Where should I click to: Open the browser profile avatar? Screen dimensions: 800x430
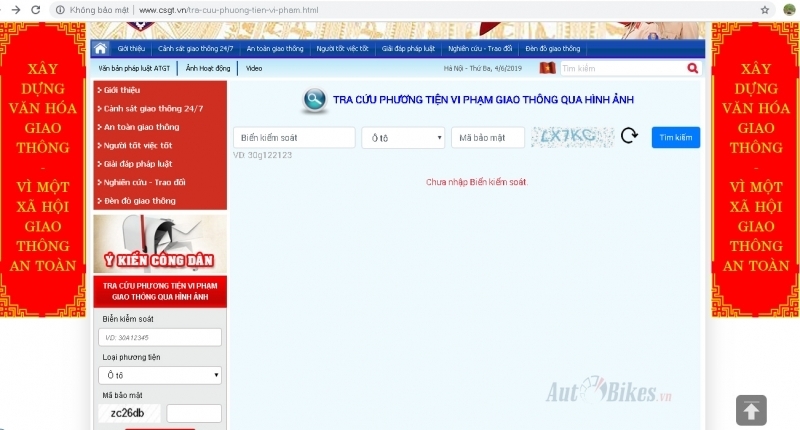coord(789,10)
